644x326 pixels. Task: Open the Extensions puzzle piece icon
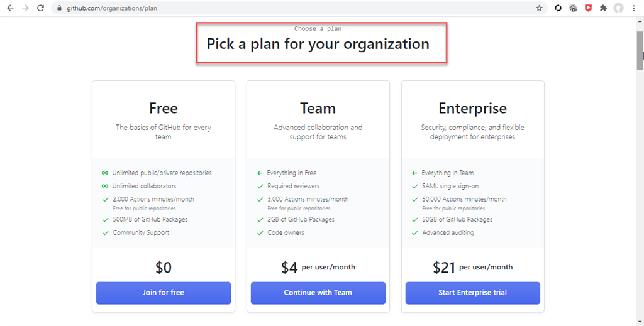[x=604, y=8]
